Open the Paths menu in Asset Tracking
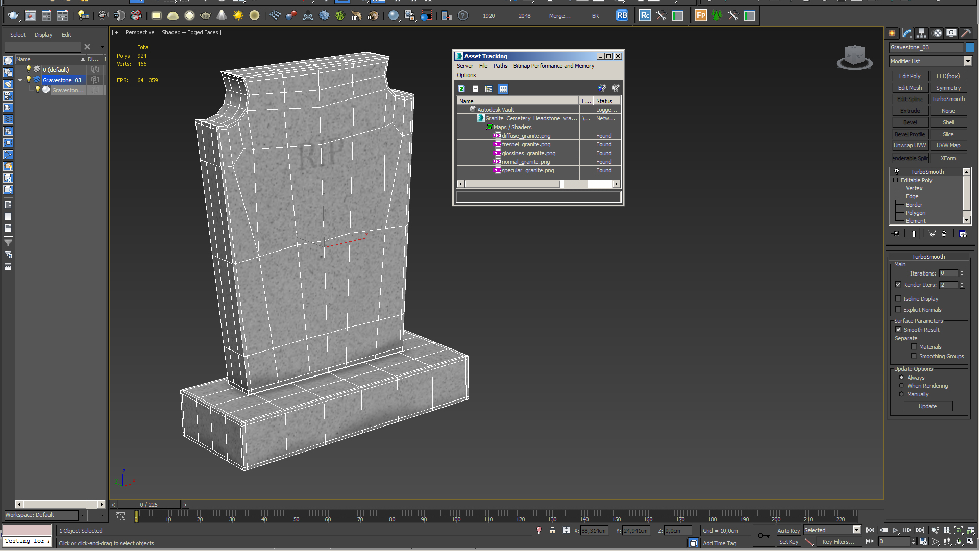Screen dimensions: 980x551 tap(500, 66)
